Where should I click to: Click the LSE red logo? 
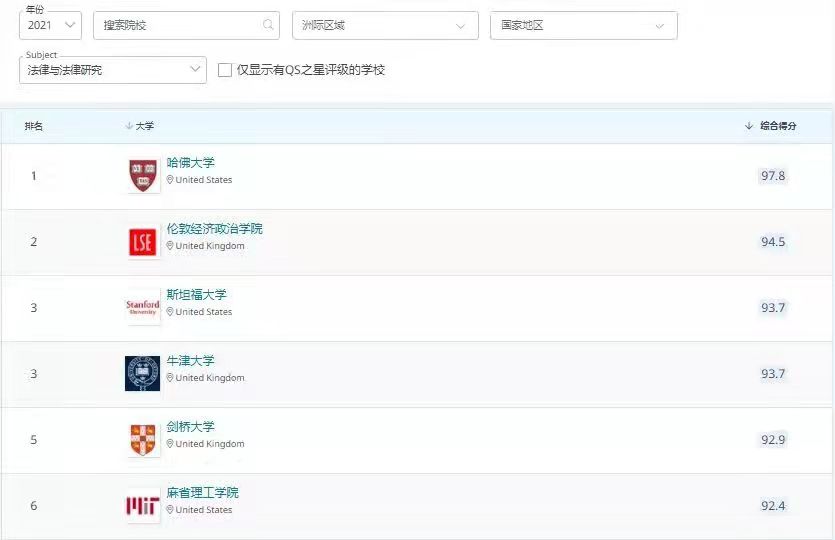[143, 242]
